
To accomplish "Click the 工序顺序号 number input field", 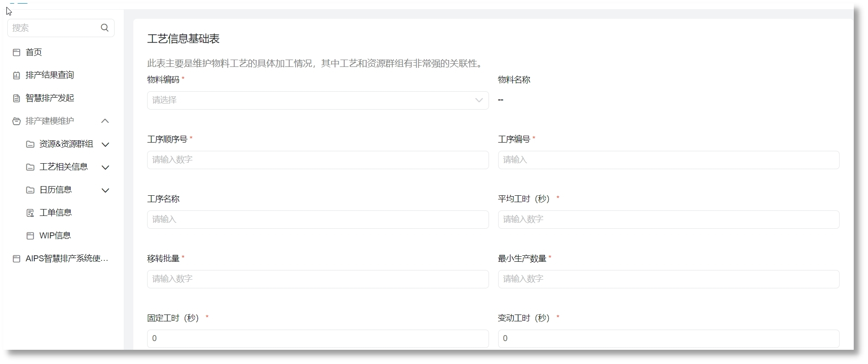I will point(317,160).
